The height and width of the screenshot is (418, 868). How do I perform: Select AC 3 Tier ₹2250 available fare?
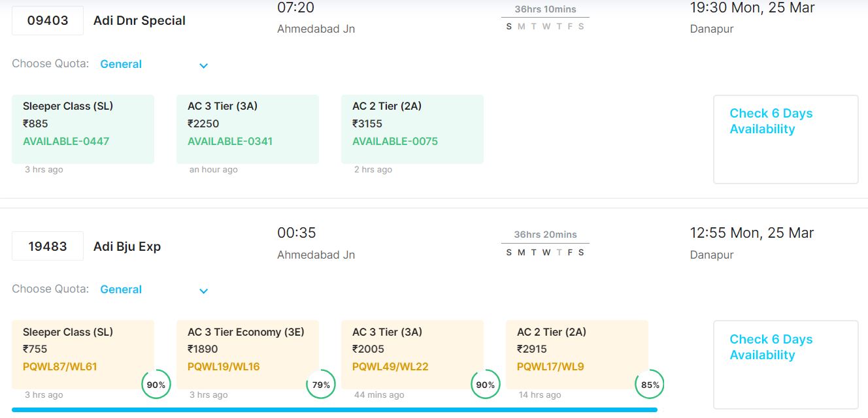247,129
